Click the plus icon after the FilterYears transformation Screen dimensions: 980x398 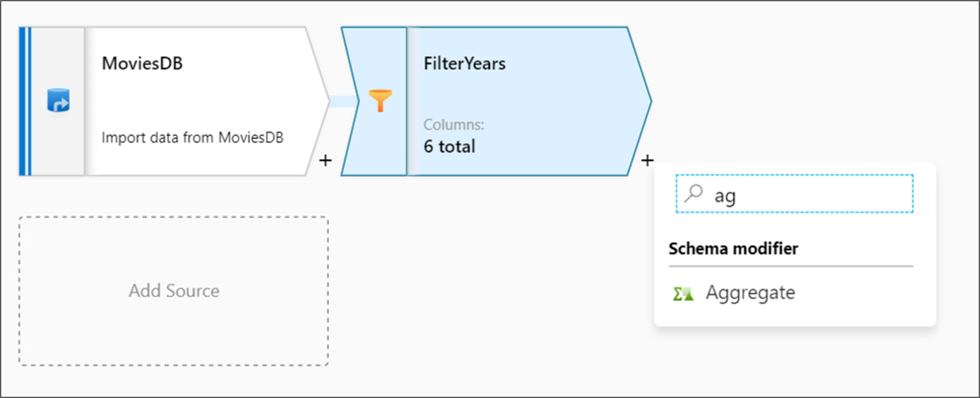tap(646, 161)
